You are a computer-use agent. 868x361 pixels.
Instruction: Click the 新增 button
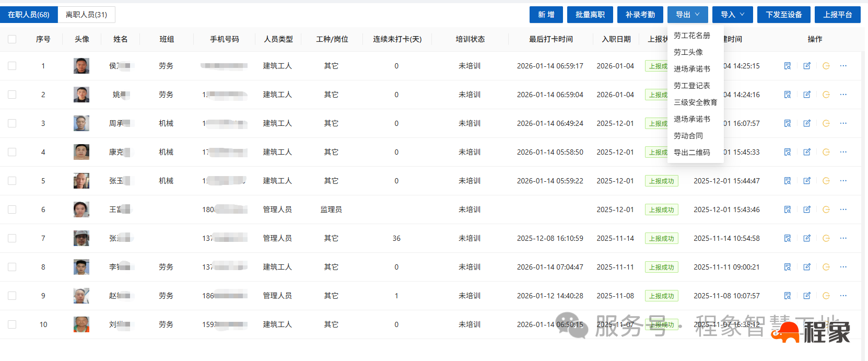(546, 15)
